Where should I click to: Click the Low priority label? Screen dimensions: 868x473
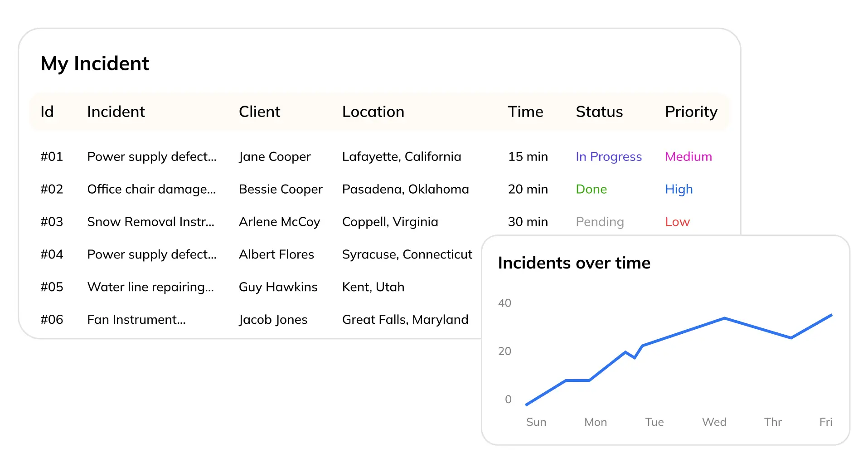click(x=677, y=222)
